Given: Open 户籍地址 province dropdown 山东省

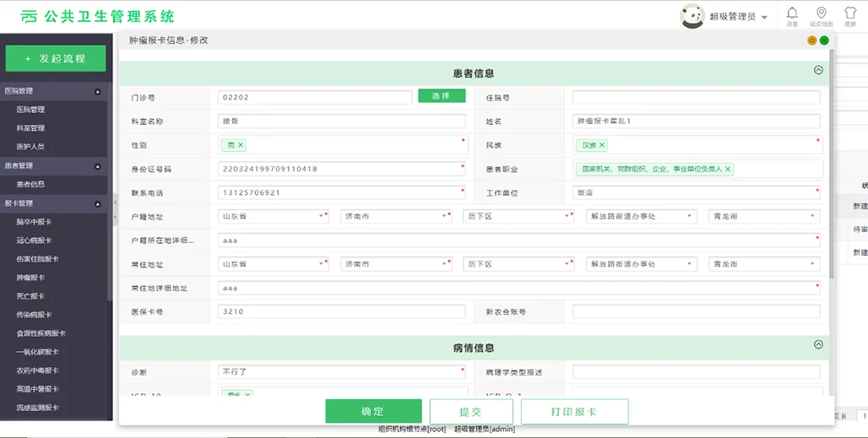Looking at the screenshot, I should coord(274,216).
